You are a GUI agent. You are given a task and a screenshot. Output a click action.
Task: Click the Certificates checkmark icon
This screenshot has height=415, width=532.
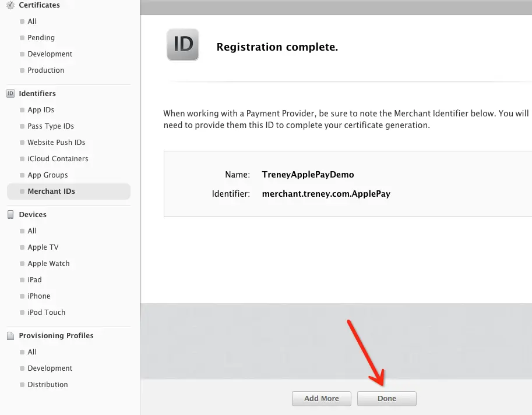point(10,5)
